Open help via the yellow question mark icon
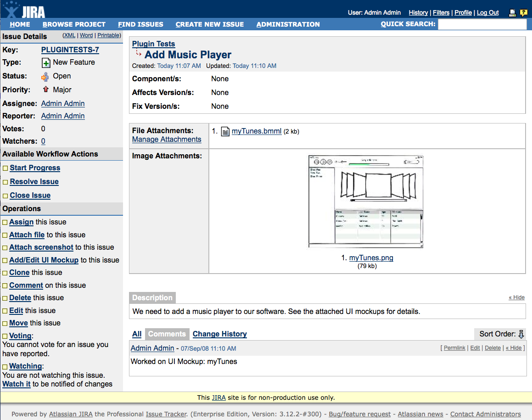Image resolution: width=532 pixels, height=420 pixels. 523,13
